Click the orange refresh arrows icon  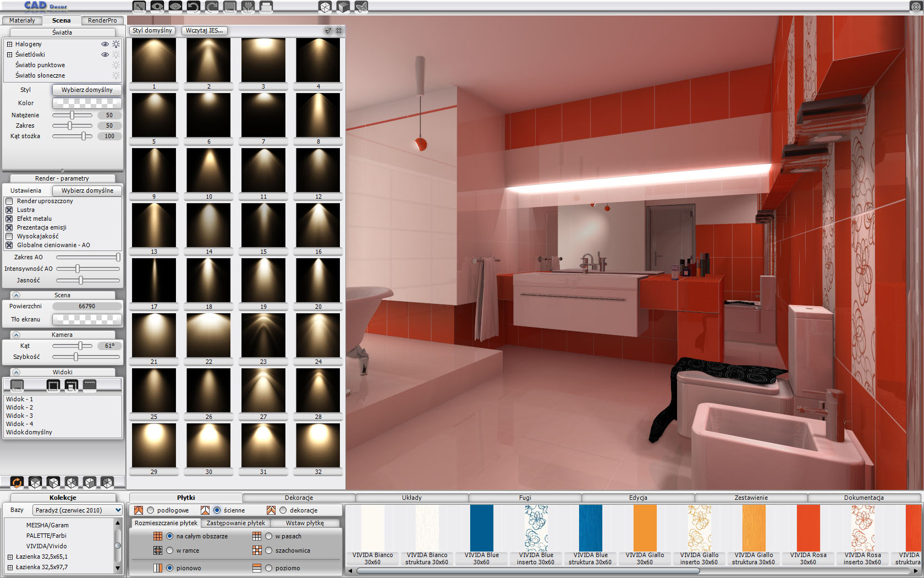point(17,482)
